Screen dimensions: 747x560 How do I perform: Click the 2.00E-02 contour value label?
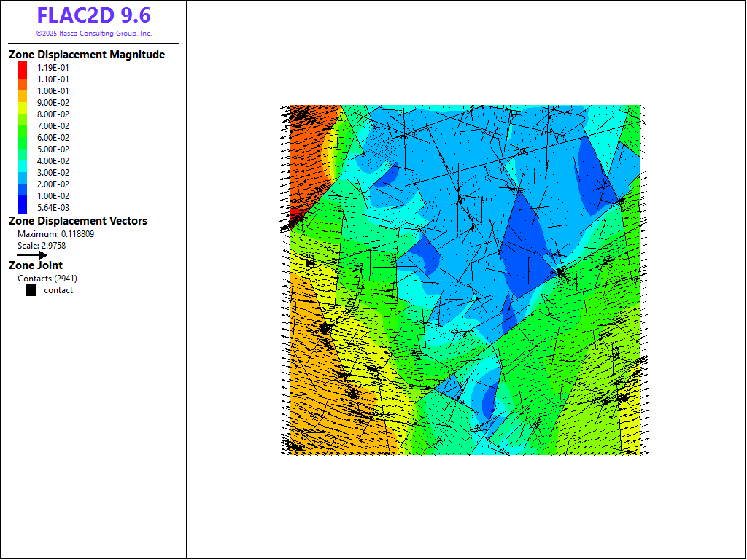point(53,184)
